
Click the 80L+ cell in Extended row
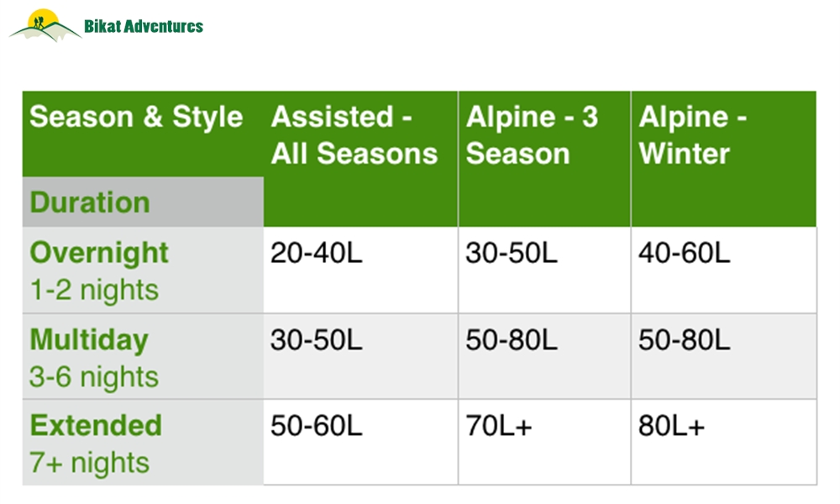tap(724, 443)
